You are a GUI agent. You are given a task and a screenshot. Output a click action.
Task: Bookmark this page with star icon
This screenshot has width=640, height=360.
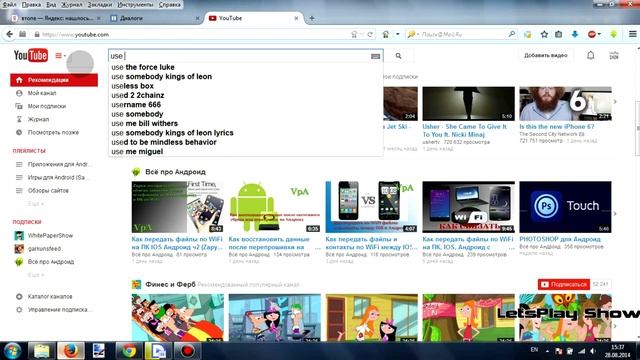(x=544, y=34)
